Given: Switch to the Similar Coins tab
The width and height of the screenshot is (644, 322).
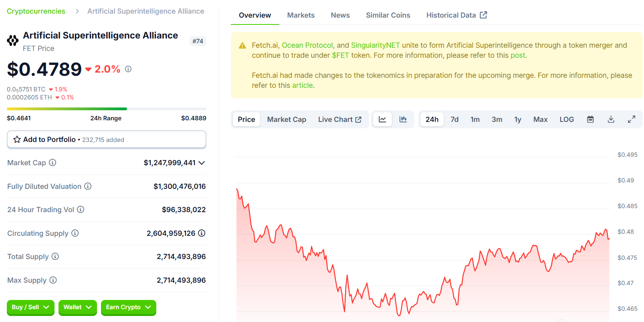Looking at the screenshot, I should coord(388,15).
